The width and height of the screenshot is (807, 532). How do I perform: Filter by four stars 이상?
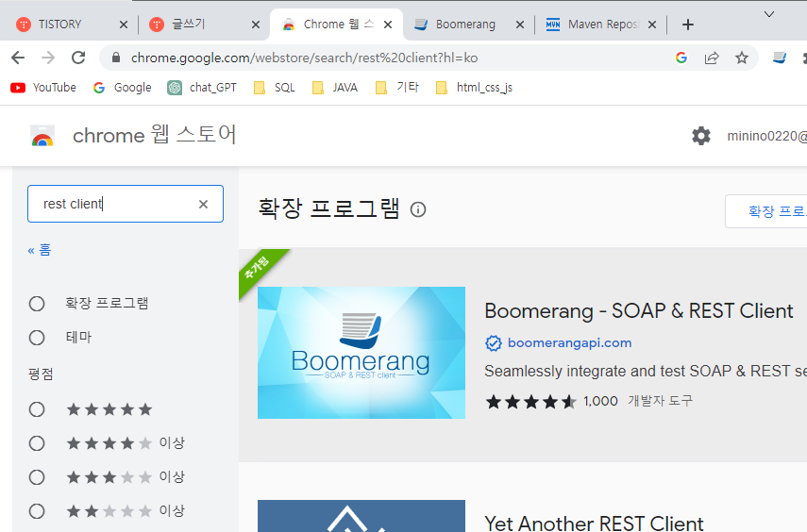(37, 443)
